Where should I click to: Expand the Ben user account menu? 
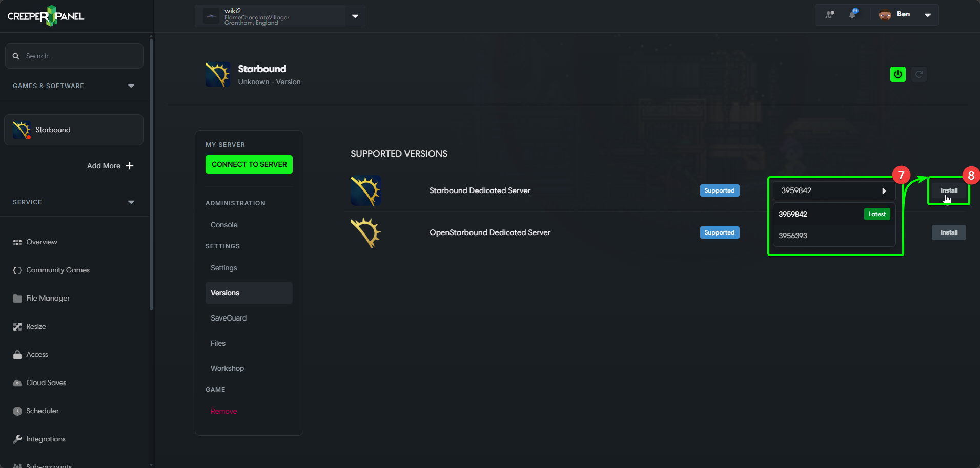pos(927,15)
